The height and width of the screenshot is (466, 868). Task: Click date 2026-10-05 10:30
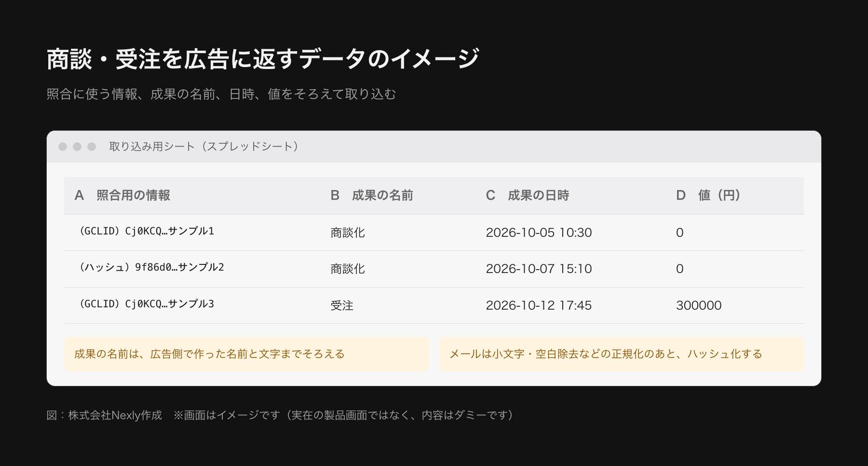pos(539,233)
